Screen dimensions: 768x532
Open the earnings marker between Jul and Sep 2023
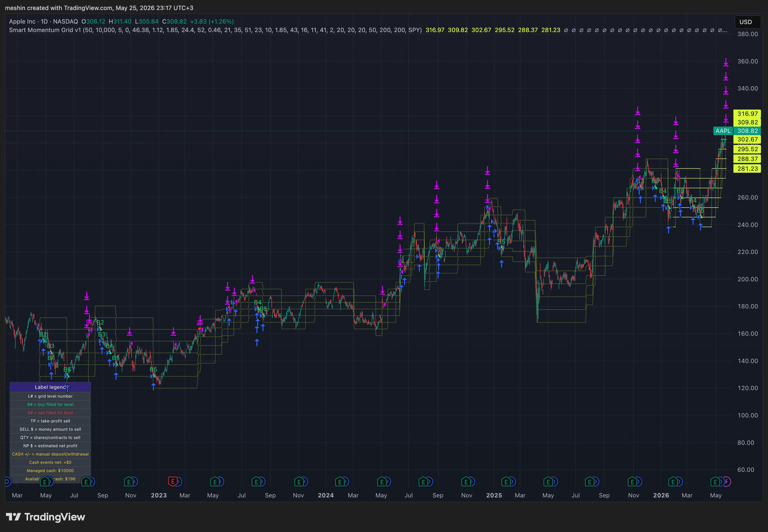coord(256,482)
